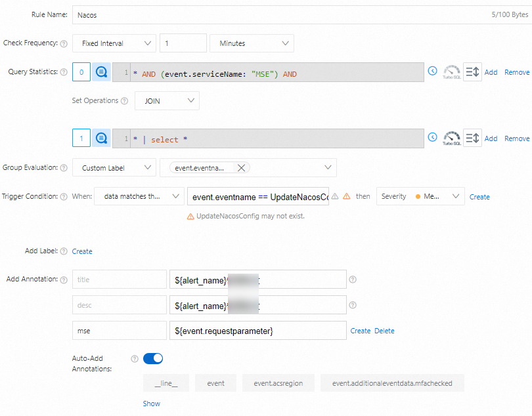Open Fixed Interval frequency dropdown
Screen dimensions: 532x416
pyautogui.click(x=114, y=43)
